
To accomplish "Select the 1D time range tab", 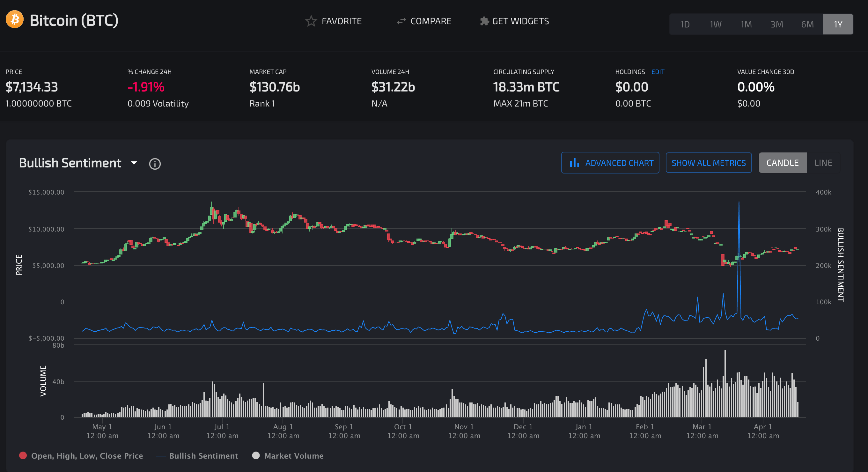I will click(684, 24).
